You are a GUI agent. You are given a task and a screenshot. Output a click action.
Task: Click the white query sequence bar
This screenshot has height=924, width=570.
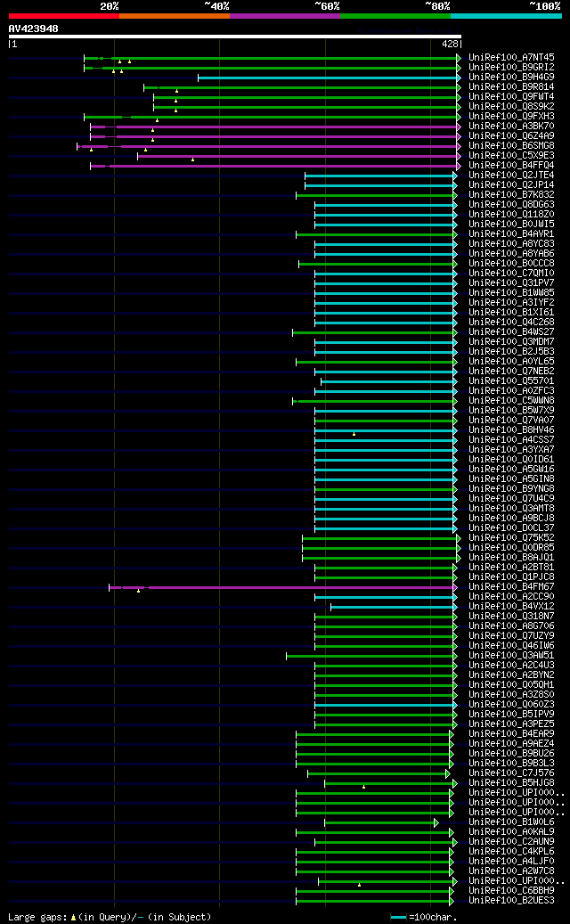click(x=235, y=37)
